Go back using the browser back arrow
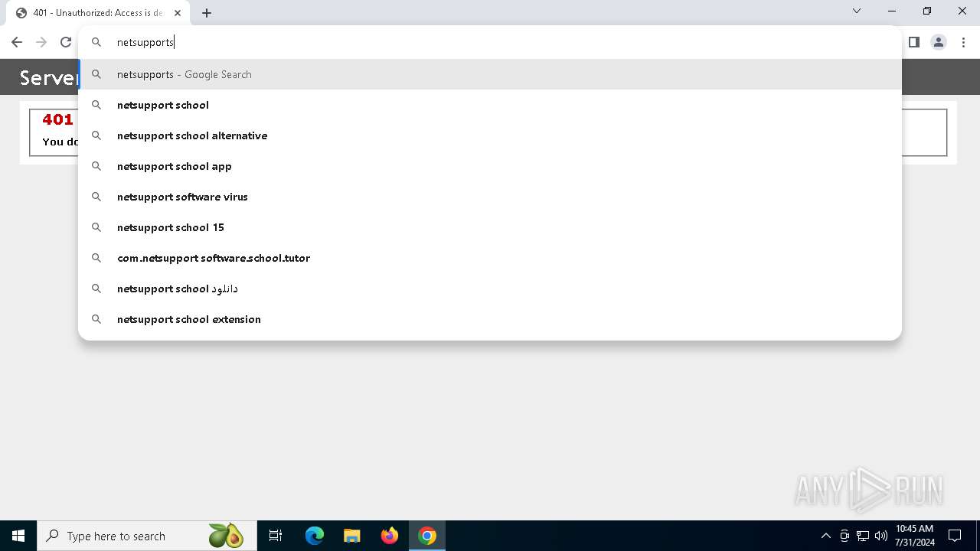 point(17,42)
